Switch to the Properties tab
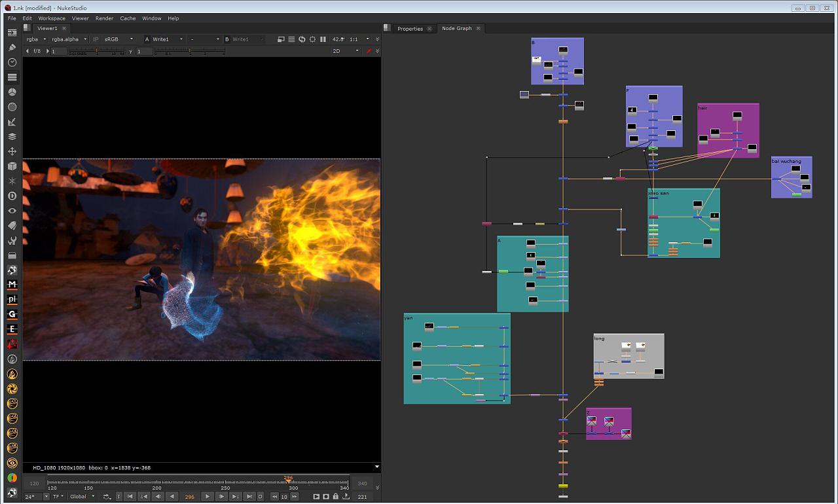838x504 pixels. 410,29
